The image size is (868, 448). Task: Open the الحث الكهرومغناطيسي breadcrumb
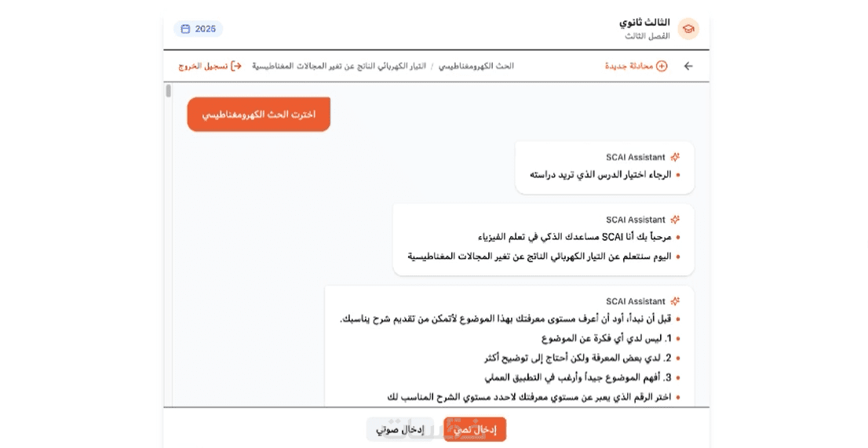pyautogui.click(x=476, y=66)
